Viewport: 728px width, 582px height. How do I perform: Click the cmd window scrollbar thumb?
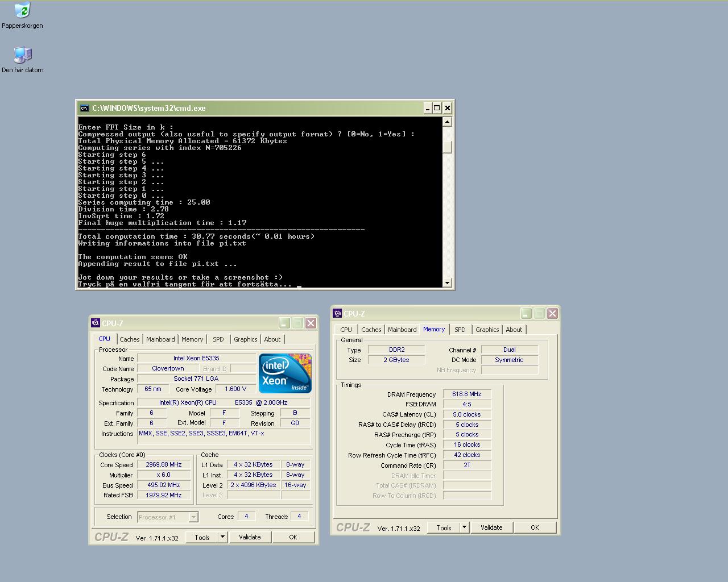click(447, 147)
